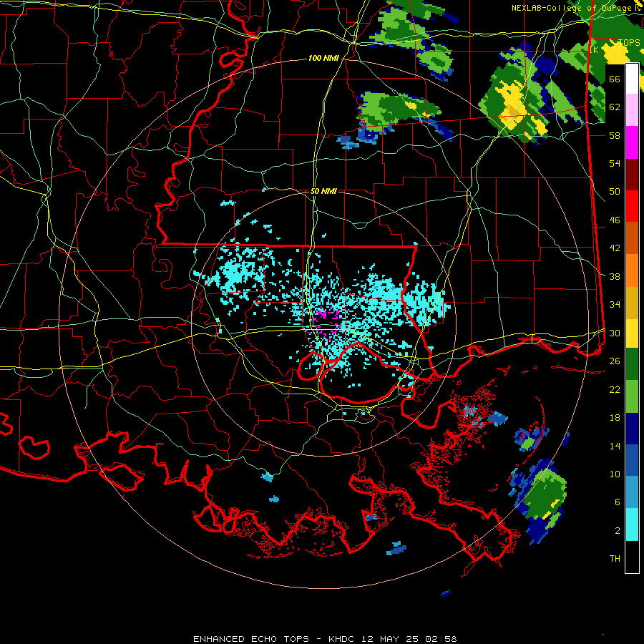Screen dimensions: 644x644
Task: Click the legend value "34"
Action: coord(615,305)
